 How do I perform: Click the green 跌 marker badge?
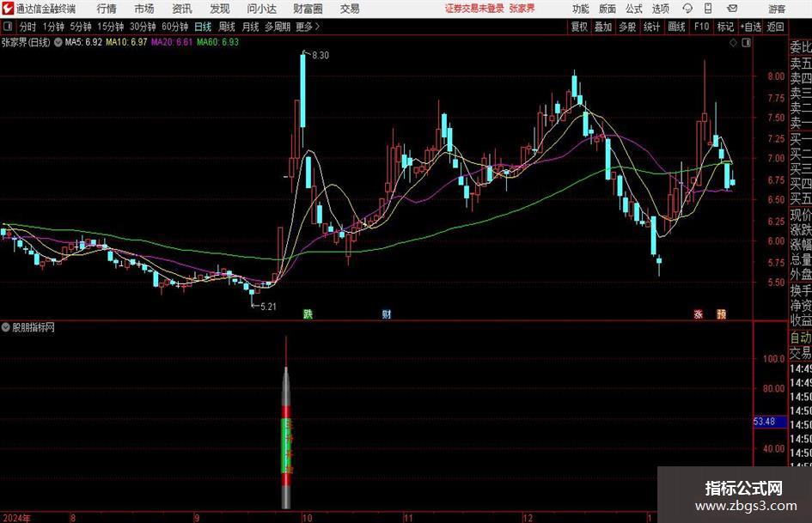pos(308,313)
